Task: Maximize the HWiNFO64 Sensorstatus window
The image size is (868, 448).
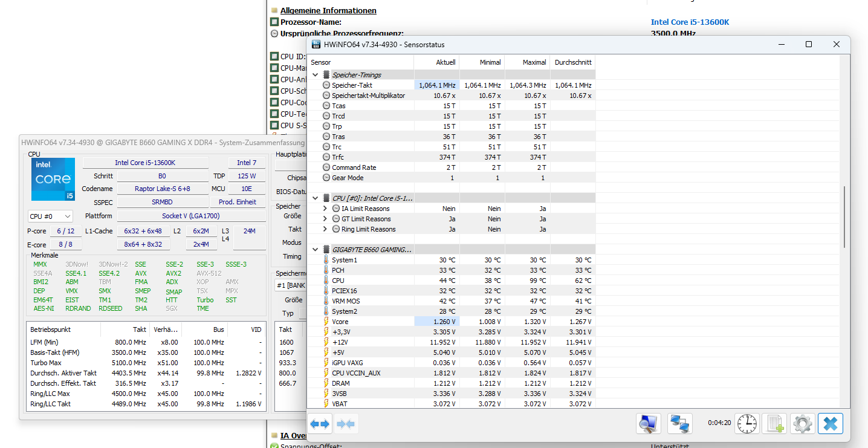Action: pyautogui.click(x=809, y=44)
